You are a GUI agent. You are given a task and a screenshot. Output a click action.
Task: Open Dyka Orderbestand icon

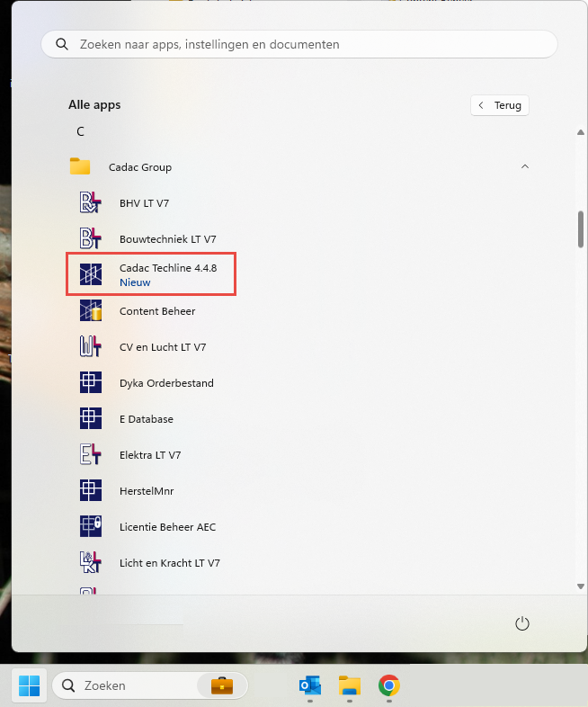tap(91, 382)
